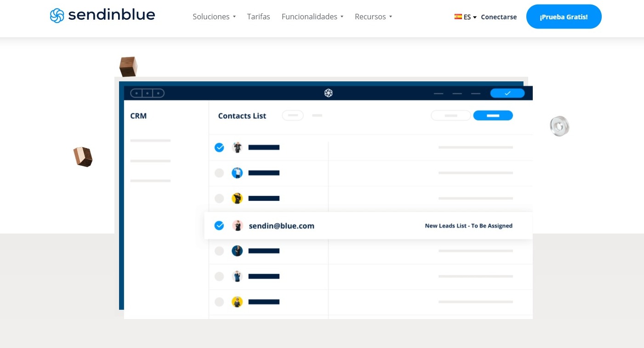Expand the Recursos menu

click(x=373, y=17)
